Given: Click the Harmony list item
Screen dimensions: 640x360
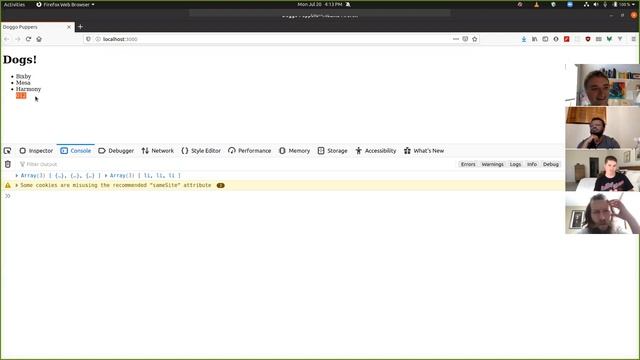Looking at the screenshot, I should tap(29, 89).
